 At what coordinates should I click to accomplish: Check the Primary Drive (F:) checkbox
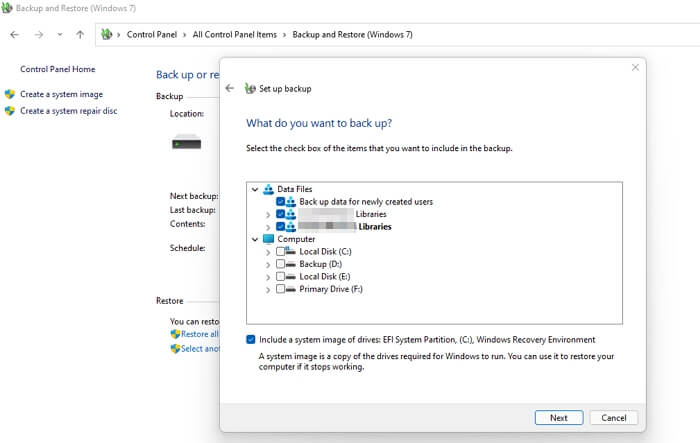pyautogui.click(x=280, y=289)
